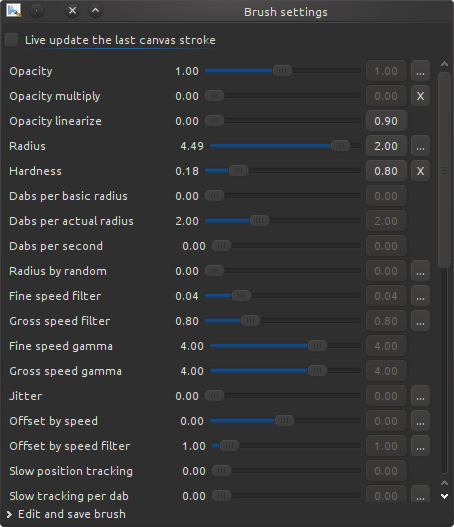
Task: Reset Opacity linearize to 0.90 value button
Action: [386, 121]
